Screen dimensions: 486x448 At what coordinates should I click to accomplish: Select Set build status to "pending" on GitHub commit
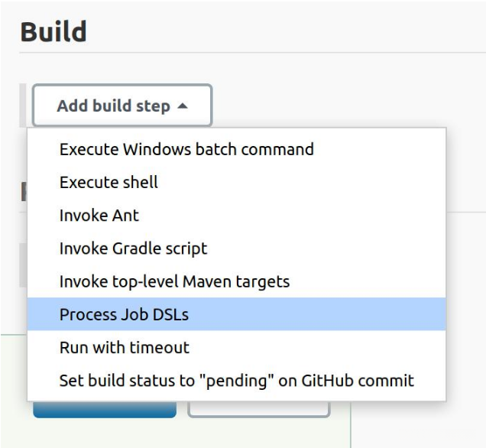pos(236,380)
